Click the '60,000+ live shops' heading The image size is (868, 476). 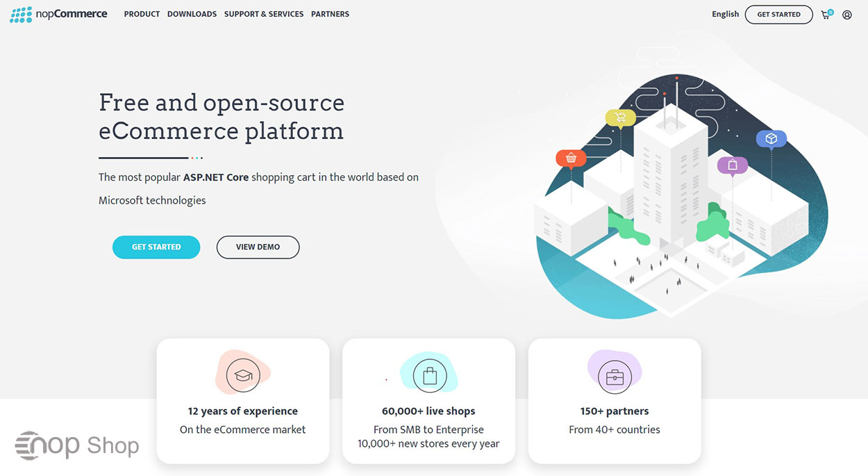428,411
